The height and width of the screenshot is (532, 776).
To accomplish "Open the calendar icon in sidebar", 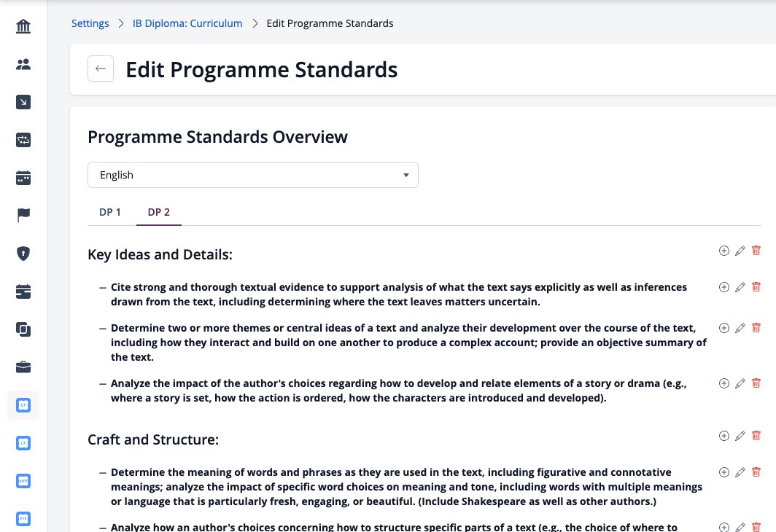I will (x=23, y=178).
